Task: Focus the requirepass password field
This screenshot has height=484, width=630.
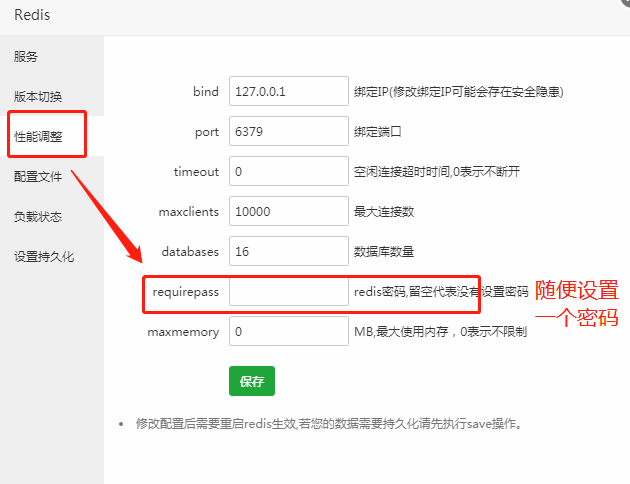Action: 288,291
